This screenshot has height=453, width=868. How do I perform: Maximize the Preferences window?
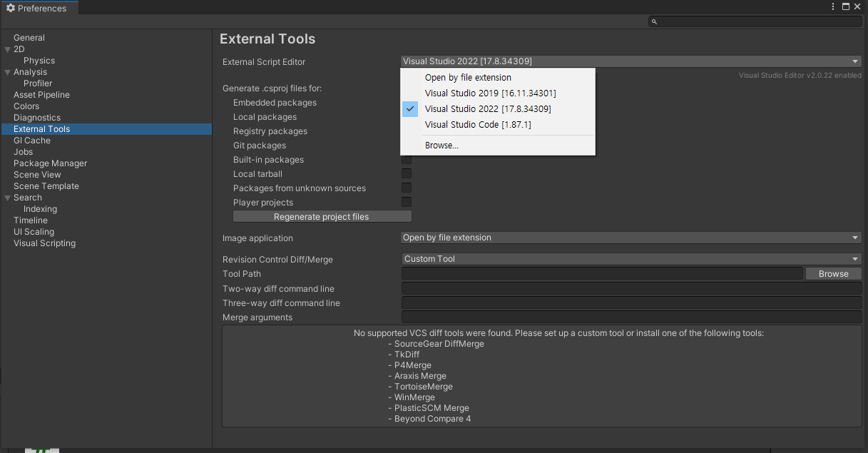[x=845, y=6]
